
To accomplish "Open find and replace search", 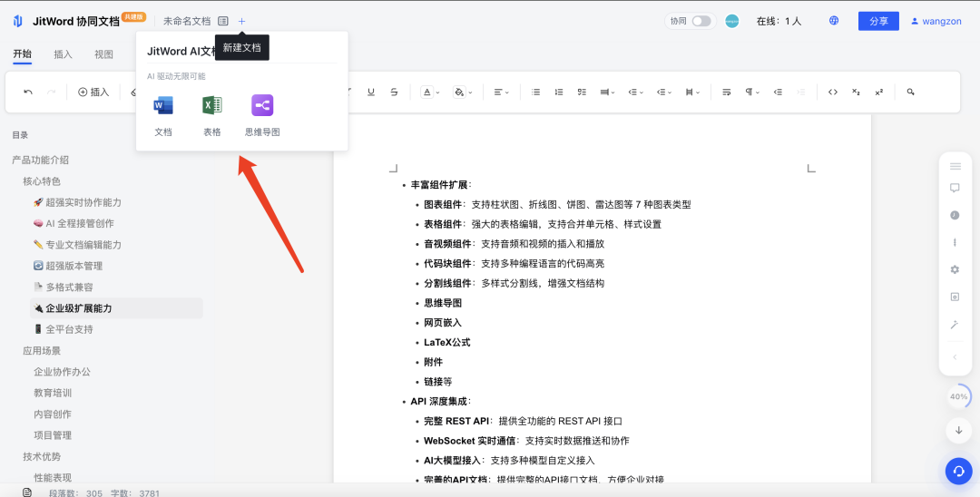I will [911, 92].
